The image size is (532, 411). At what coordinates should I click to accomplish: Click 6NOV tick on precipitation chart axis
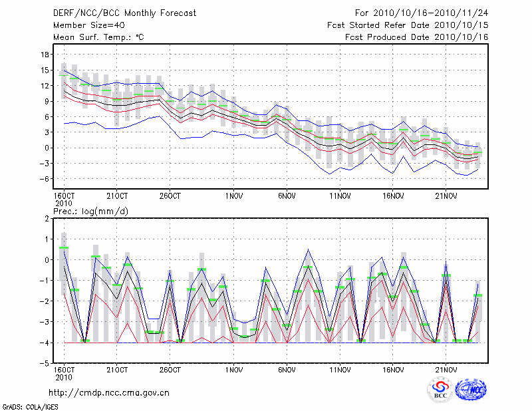(287, 369)
